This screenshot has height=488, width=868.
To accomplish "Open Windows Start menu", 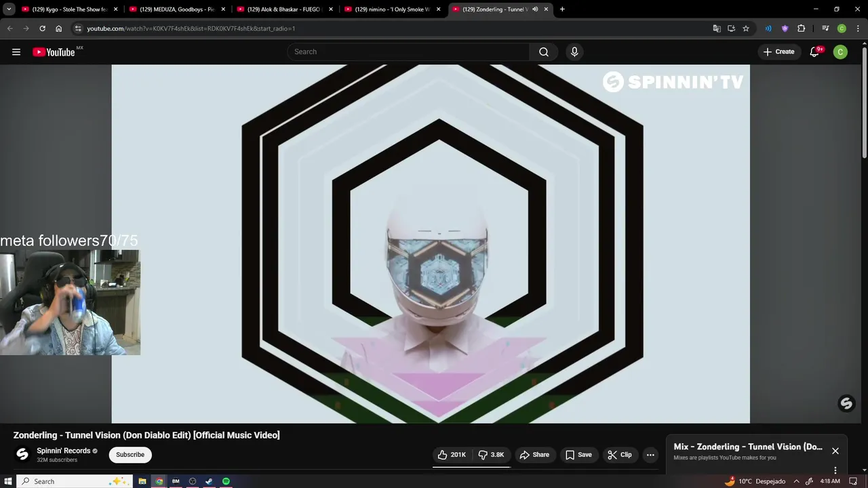I will pyautogui.click(x=8, y=481).
